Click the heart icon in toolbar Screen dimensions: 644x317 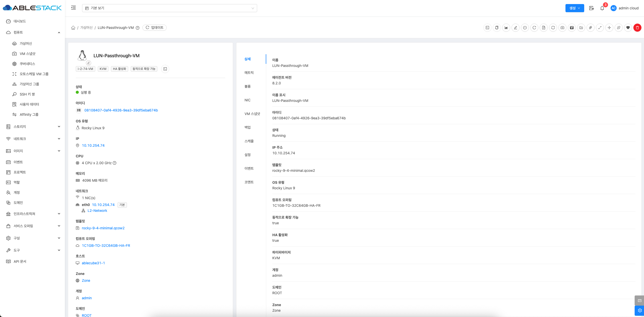click(x=628, y=28)
